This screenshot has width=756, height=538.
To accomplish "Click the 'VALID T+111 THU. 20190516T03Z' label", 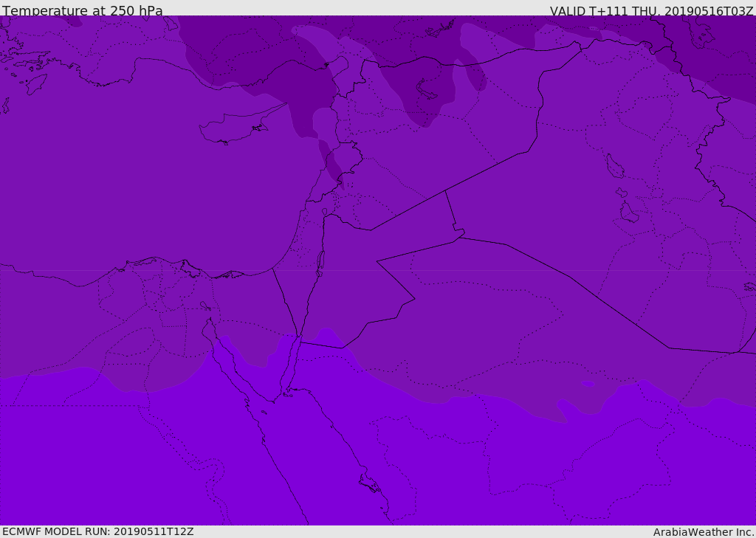I will click(x=651, y=10).
